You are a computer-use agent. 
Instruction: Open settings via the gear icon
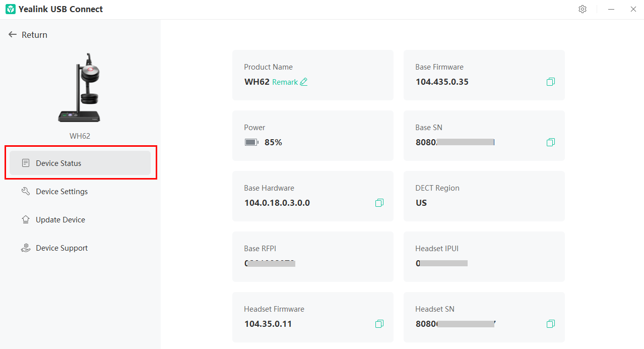pos(583,9)
